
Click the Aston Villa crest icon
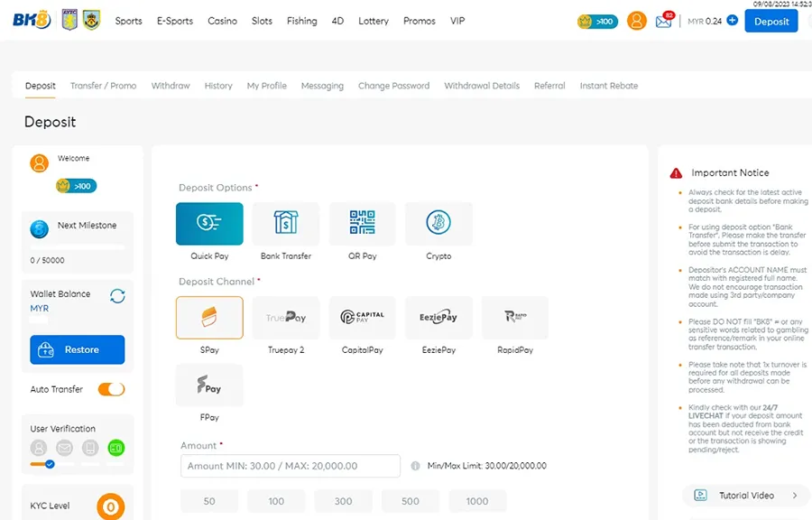coord(69,20)
